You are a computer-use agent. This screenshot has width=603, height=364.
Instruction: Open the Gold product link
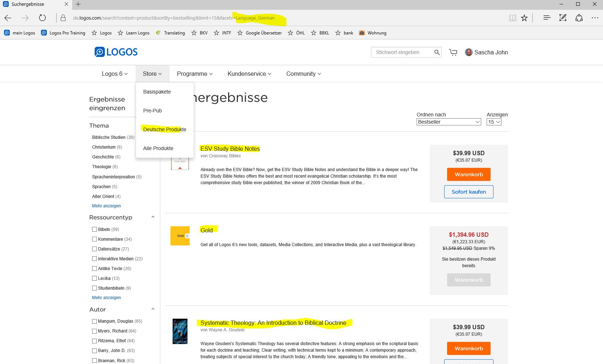point(207,230)
